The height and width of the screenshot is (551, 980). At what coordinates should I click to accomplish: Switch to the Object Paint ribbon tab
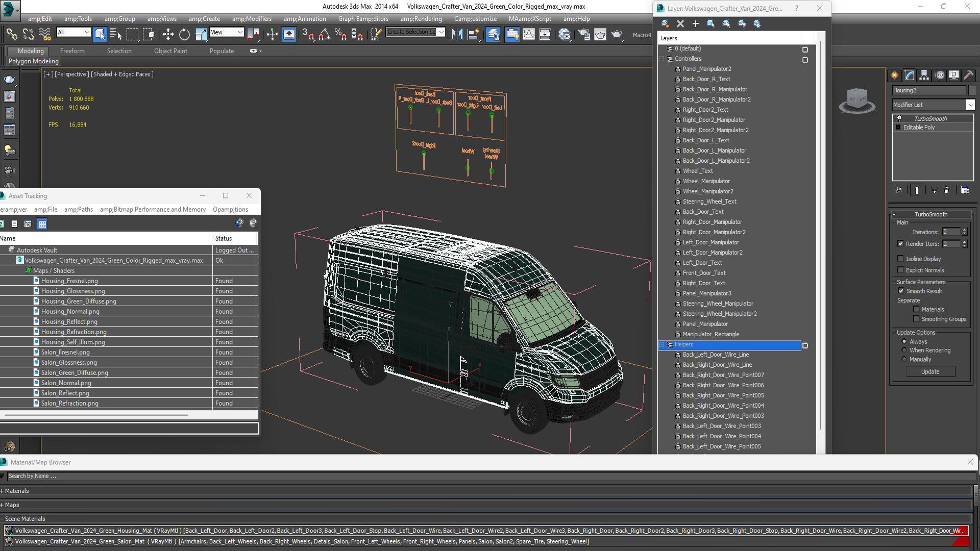click(170, 51)
